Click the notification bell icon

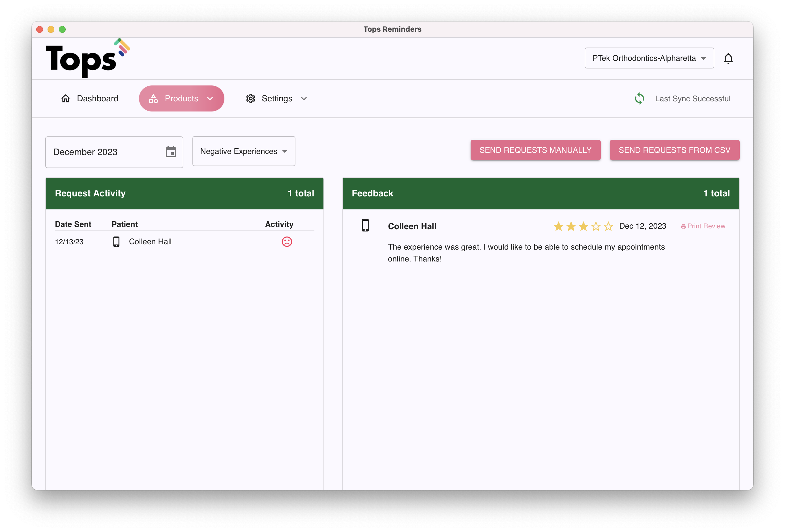(x=728, y=59)
